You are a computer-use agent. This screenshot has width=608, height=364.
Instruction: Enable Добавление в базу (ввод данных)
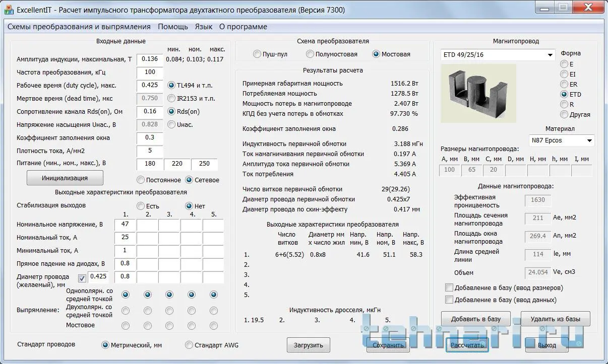pos(449,300)
